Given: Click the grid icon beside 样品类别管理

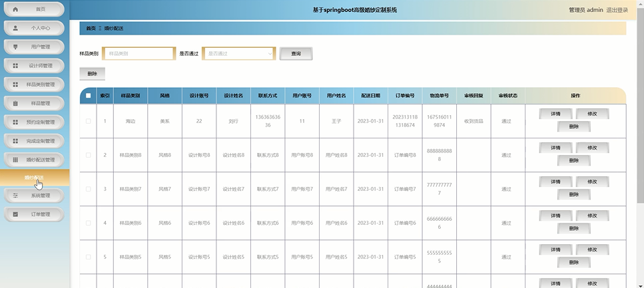Looking at the screenshot, I should [x=15, y=84].
